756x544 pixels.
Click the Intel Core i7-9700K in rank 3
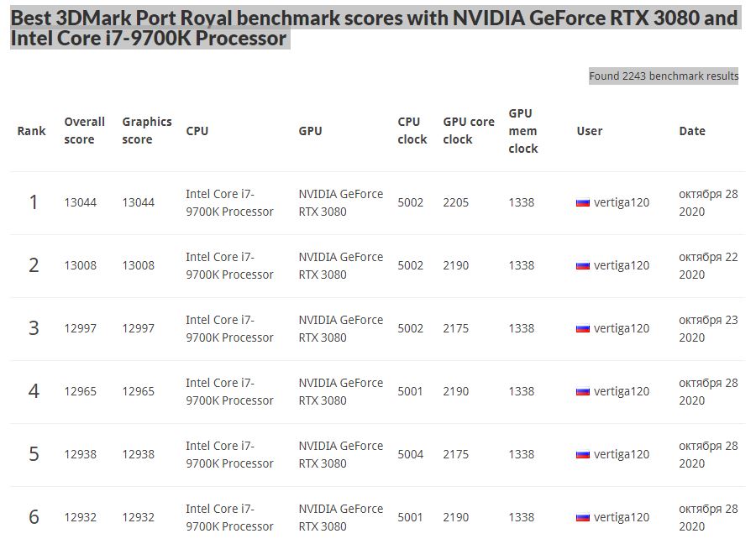pos(229,328)
